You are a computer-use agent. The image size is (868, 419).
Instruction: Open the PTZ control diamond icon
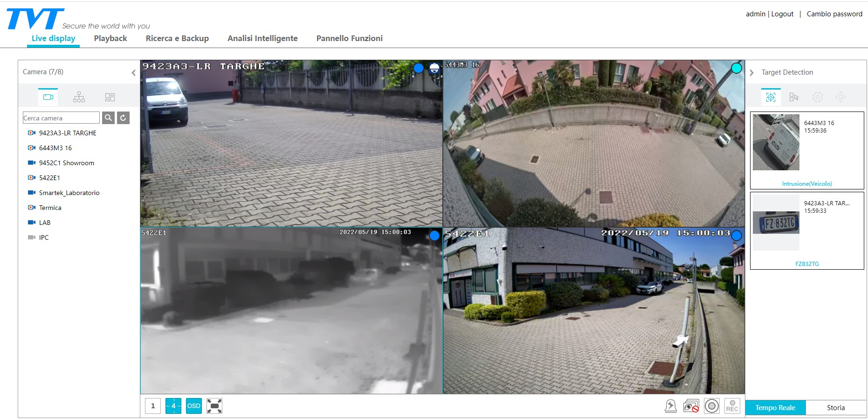pyautogui.click(x=840, y=97)
